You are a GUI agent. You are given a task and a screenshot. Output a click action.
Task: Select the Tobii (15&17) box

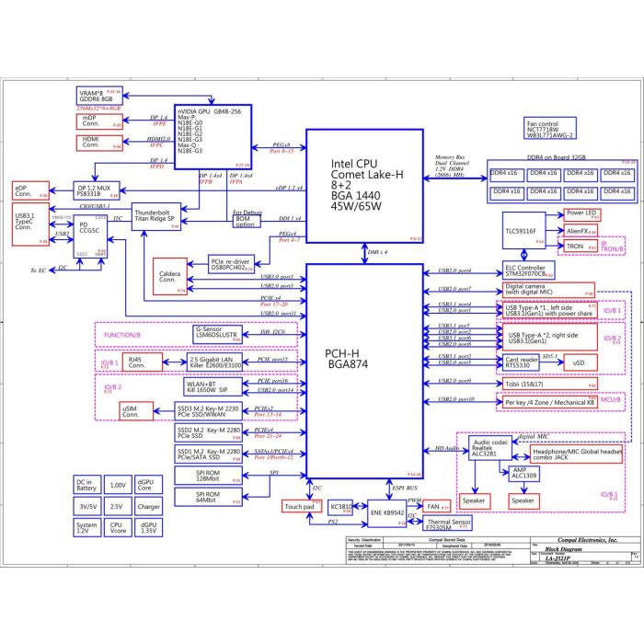point(550,384)
